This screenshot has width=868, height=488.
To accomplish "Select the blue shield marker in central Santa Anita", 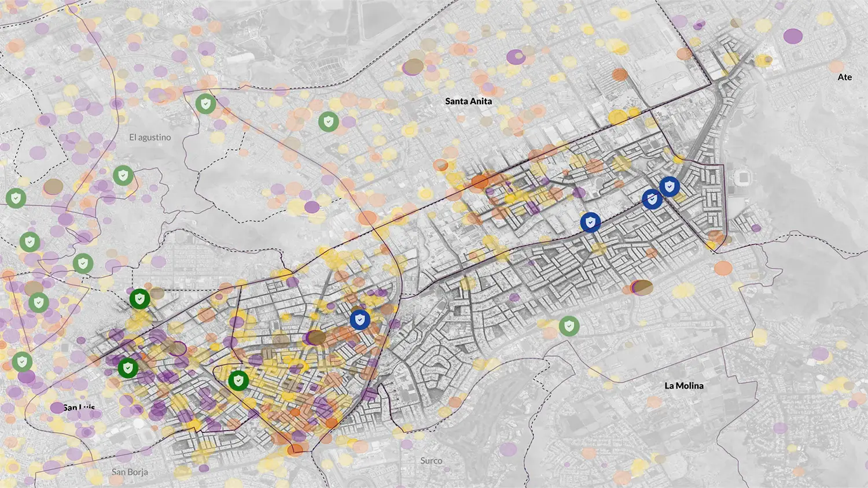I will point(590,221).
